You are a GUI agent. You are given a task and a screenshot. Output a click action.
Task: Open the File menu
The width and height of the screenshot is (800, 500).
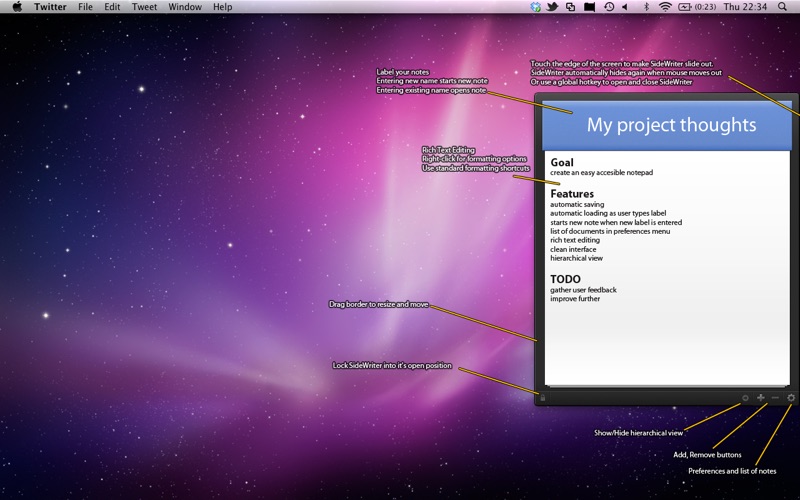click(85, 7)
